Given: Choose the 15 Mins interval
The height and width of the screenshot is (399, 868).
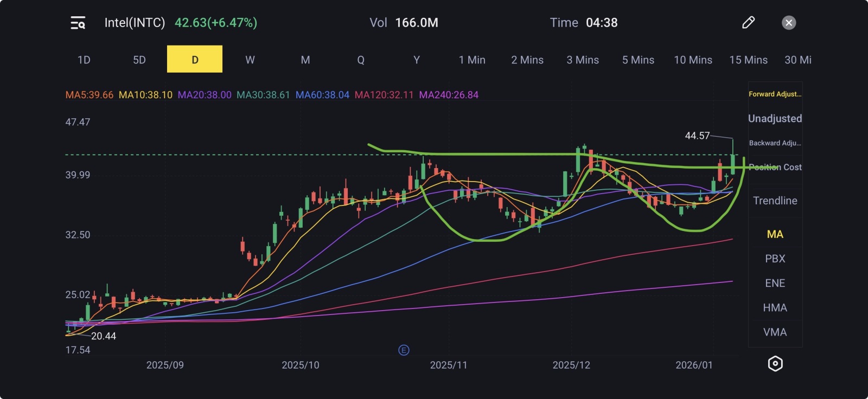Looking at the screenshot, I should [748, 60].
